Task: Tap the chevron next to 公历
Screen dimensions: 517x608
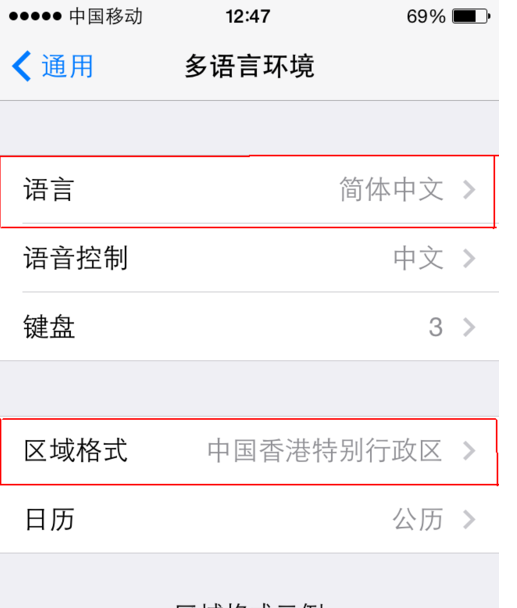Action: [469, 519]
